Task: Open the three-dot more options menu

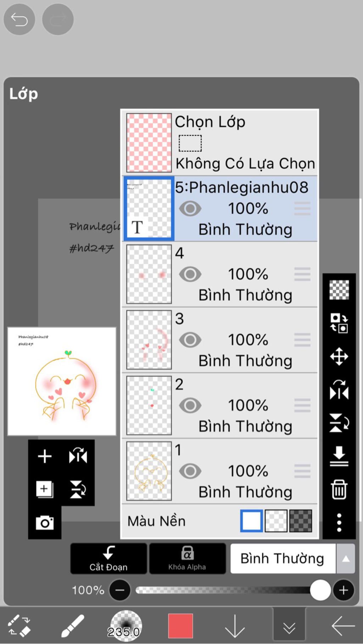Action: [x=339, y=523]
